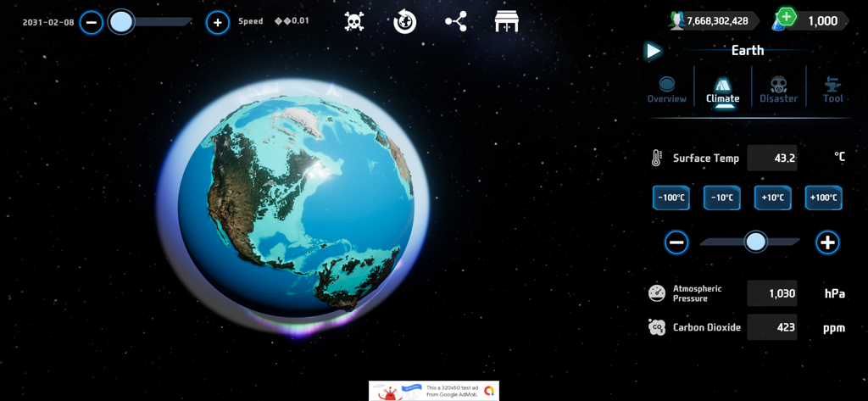Click the CO2 cloud icon
Image resolution: width=868 pixels, height=401 pixels.
657,326
